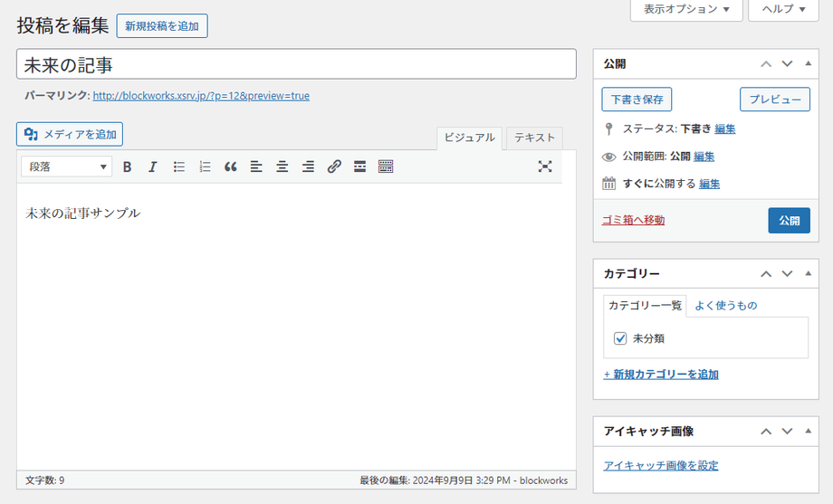The height and width of the screenshot is (504, 833).
Task: Expand the ヘルプ help panel
Action: (783, 9)
